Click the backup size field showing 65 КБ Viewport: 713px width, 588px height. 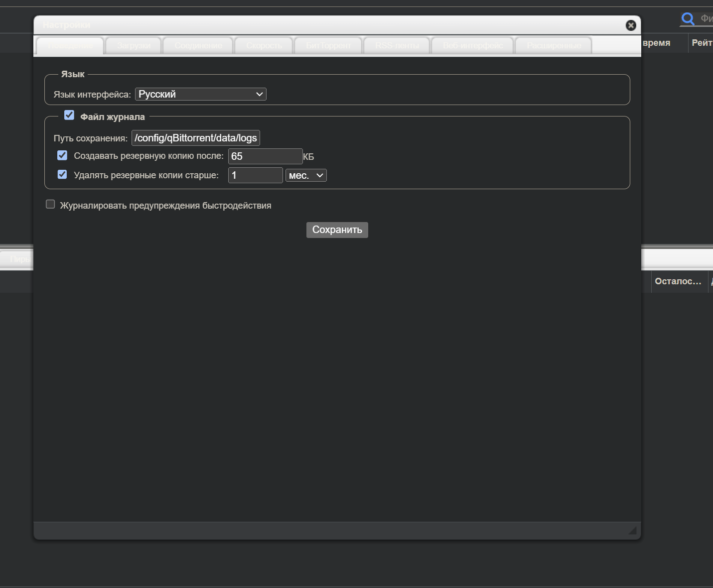point(265,156)
